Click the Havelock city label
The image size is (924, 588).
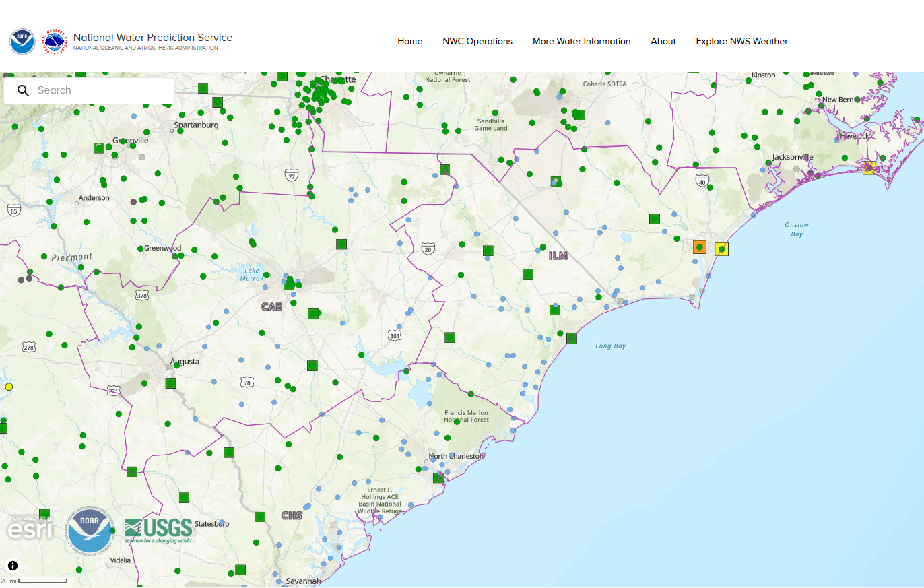pyautogui.click(x=855, y=136)
